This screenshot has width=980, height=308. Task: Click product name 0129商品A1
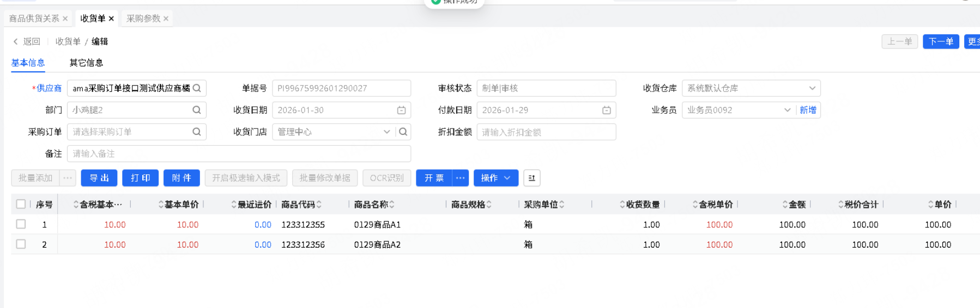coord(377,225)
